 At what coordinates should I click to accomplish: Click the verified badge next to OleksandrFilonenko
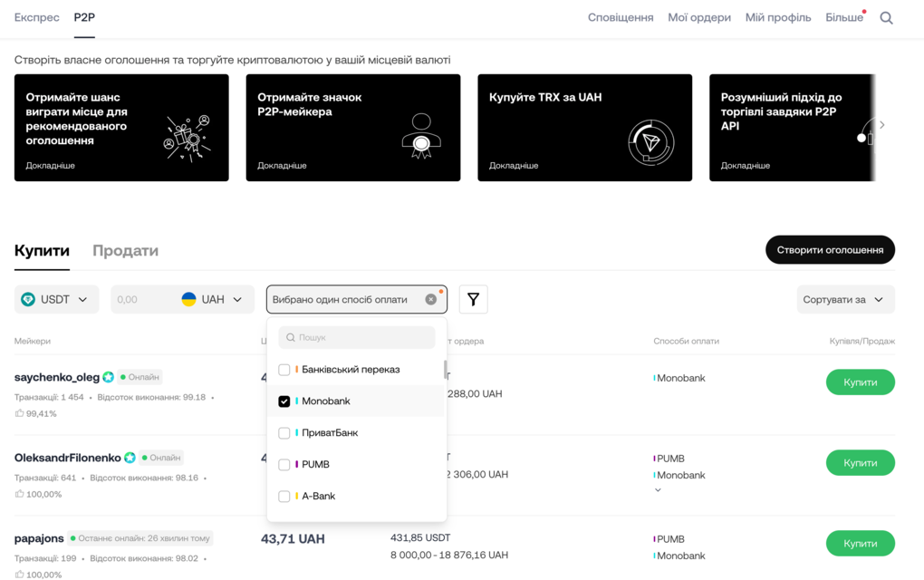point(130,458)
